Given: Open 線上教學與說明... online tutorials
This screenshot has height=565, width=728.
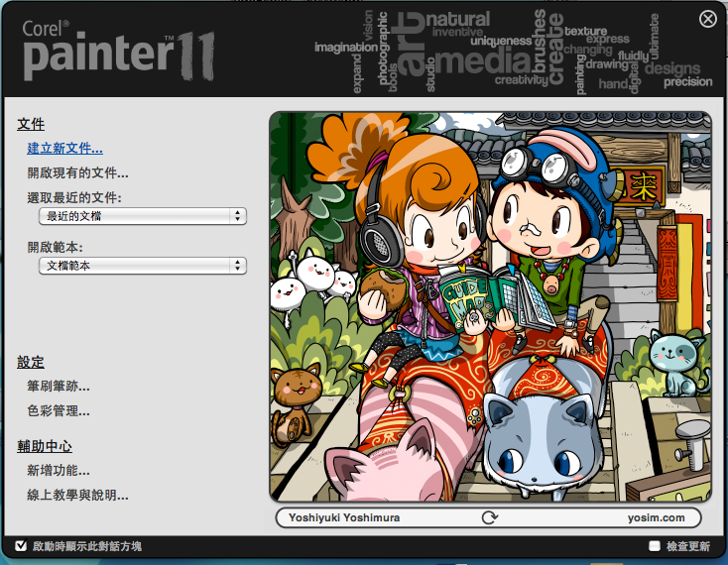Looking at the screenshot, I should (x=77, y=495).
